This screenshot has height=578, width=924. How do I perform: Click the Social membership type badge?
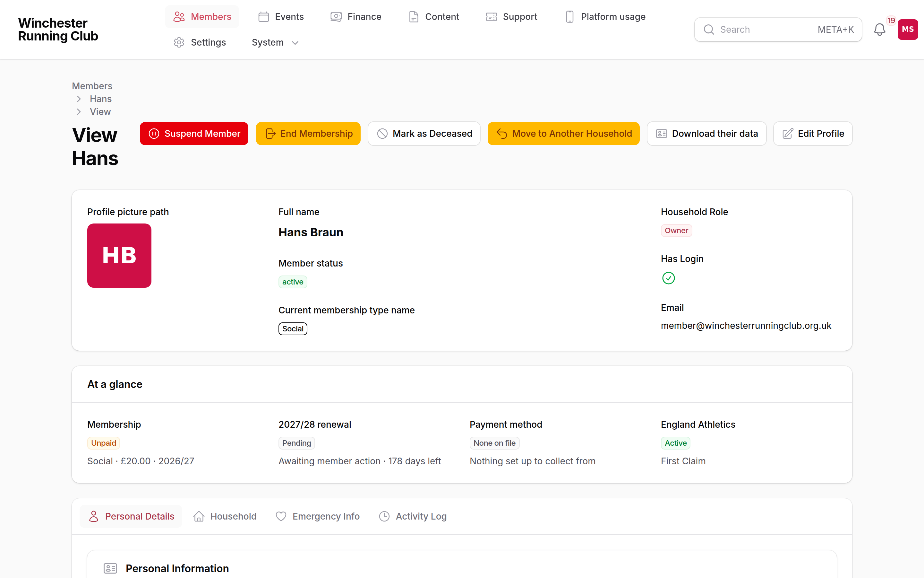coord(293,329)
